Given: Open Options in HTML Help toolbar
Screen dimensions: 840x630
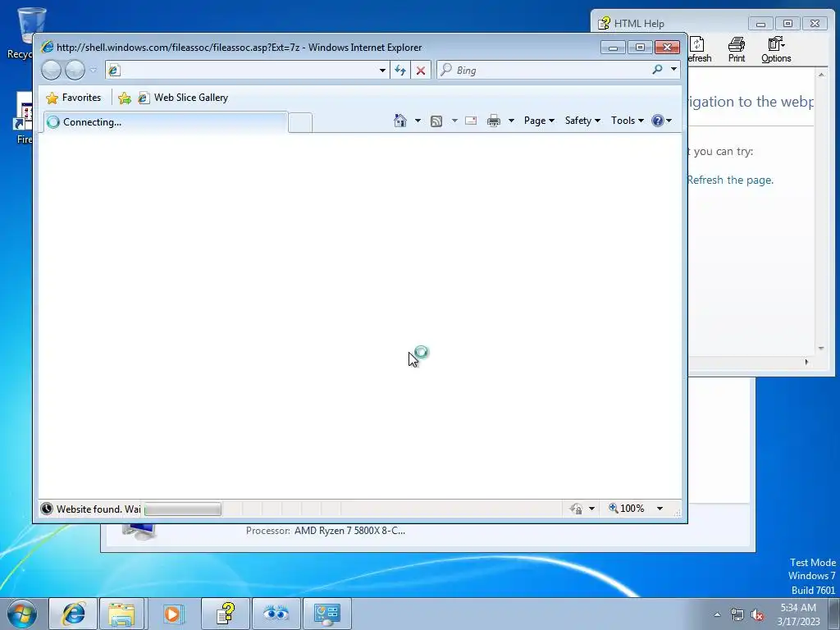Looking at the screenshot, I should tap(776, 50).
